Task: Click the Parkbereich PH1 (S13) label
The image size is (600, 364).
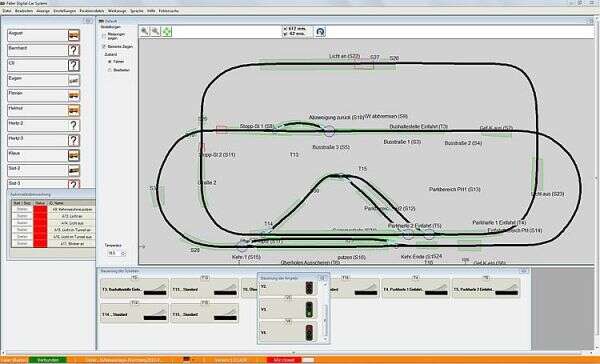Action: (455, 189)
